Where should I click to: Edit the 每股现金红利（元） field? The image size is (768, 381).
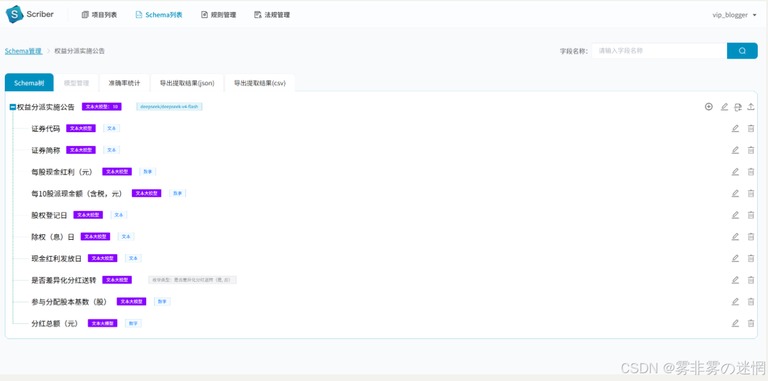(735, 171)
